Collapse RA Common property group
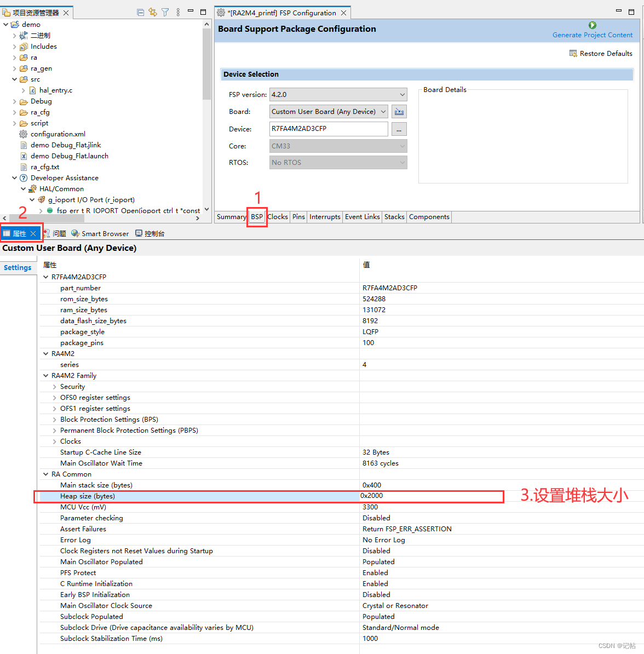Screen dimensions: 644x654 [x=46, y=474]
